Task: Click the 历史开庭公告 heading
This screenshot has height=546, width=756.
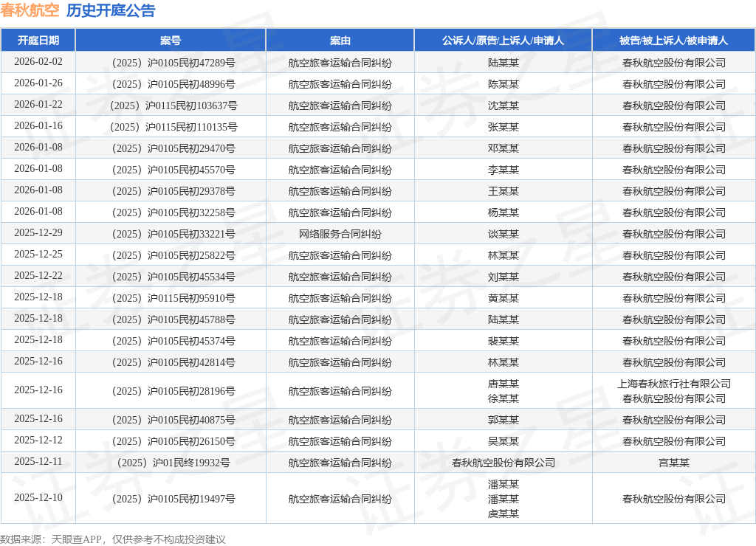Action: tap(111, 10)
